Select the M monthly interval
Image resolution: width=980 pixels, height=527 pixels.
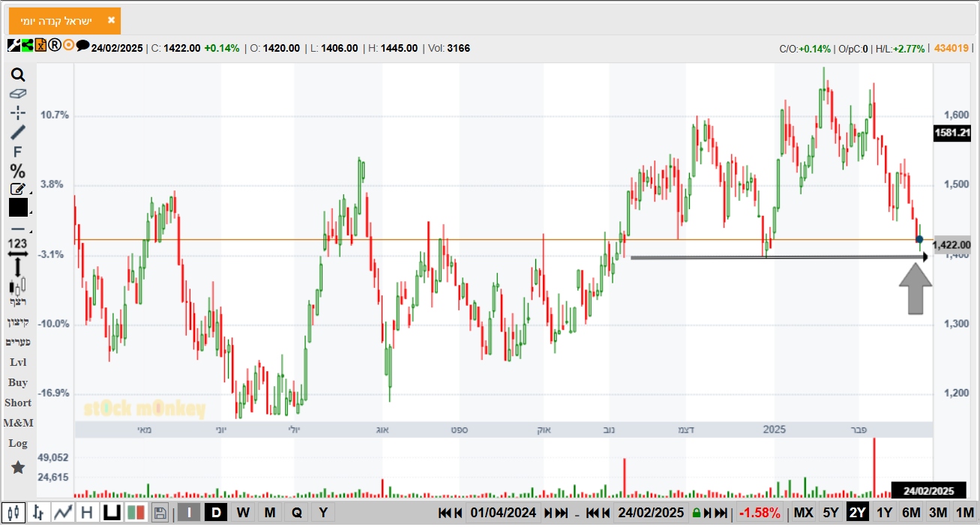coord(270,513)
